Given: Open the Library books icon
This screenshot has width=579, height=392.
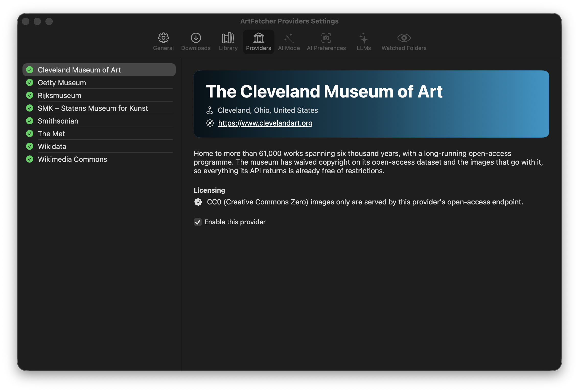Looking at the screenshot, I should pos(228,38).
